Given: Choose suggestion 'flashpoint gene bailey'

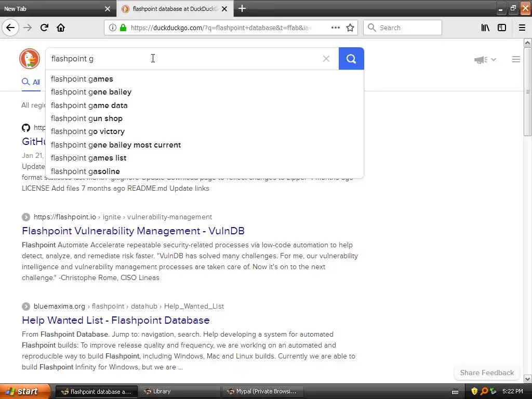Looking at the screenshot, I should [205, 92].
